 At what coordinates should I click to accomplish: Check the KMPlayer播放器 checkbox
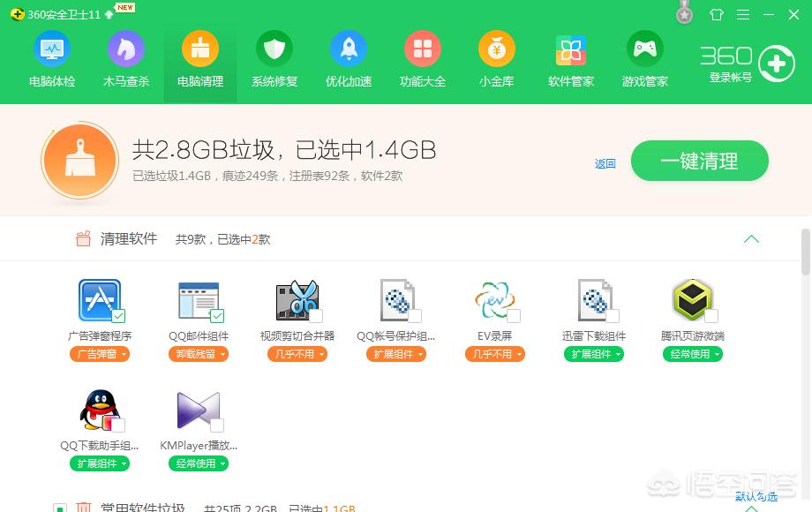coord(217,425)
